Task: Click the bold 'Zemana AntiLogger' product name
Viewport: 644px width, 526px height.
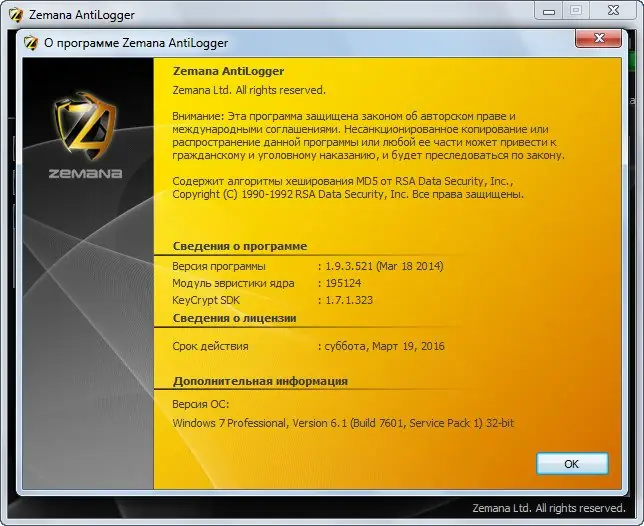Action: 228,71
